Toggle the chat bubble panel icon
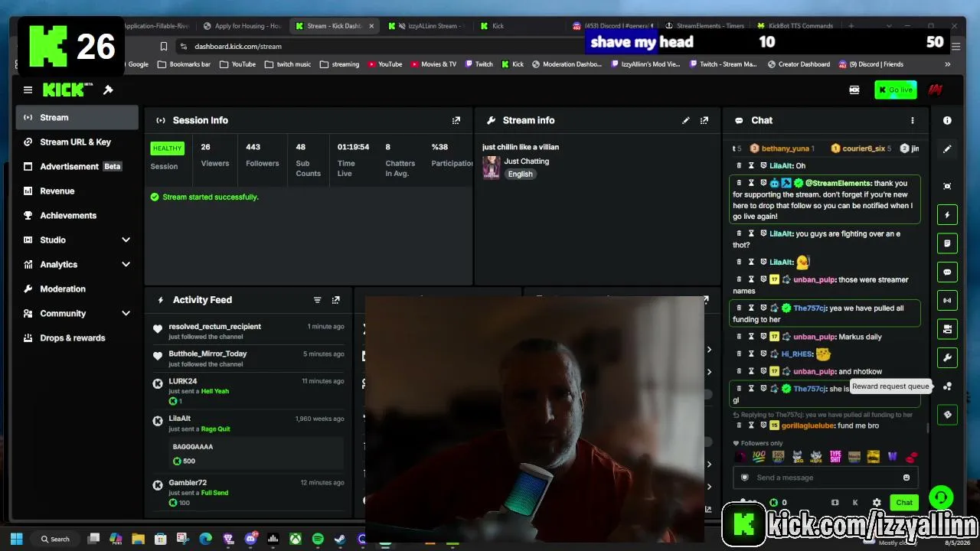The width and height of the screenshot is (980, 551). 947,272
